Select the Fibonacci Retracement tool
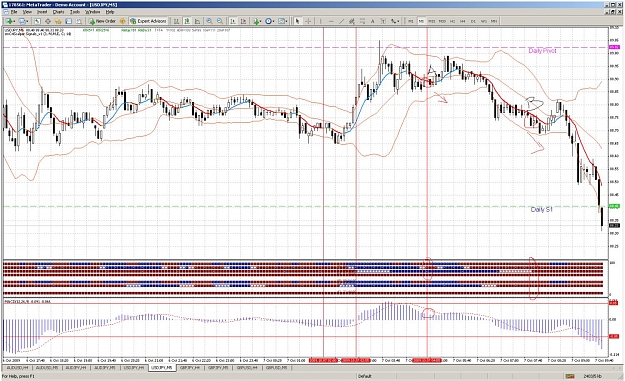 pyautogui.click(x=362, y=21)
